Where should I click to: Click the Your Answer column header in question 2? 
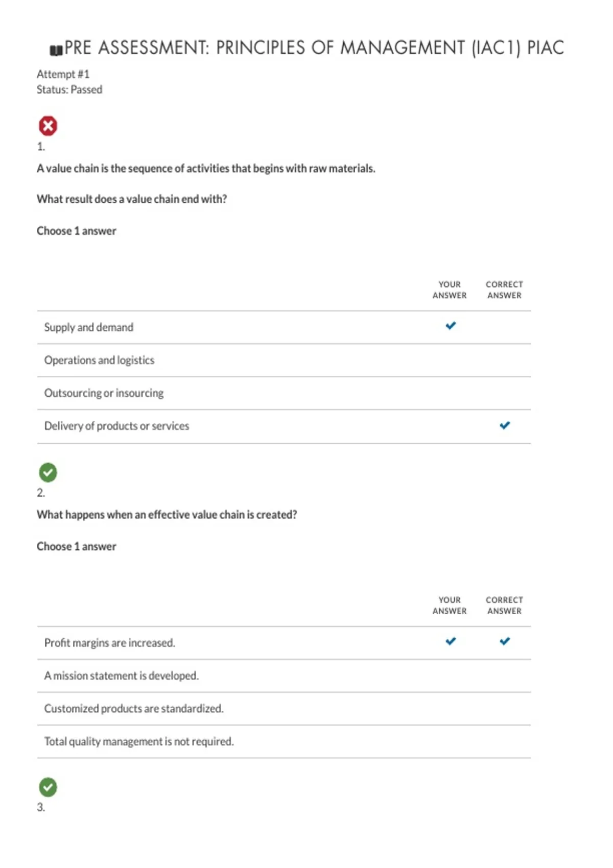(x=450, y=606)
